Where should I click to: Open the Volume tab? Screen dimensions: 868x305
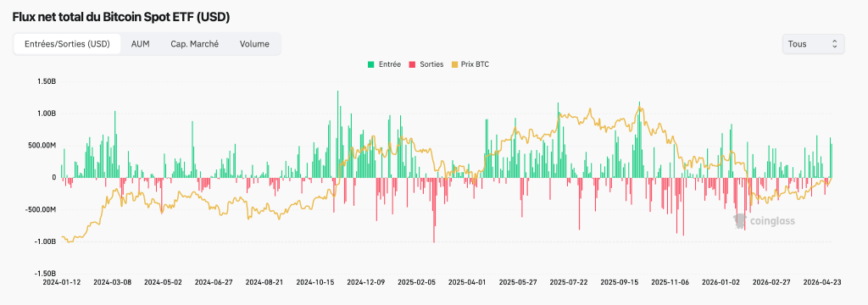tap(254, 44)
